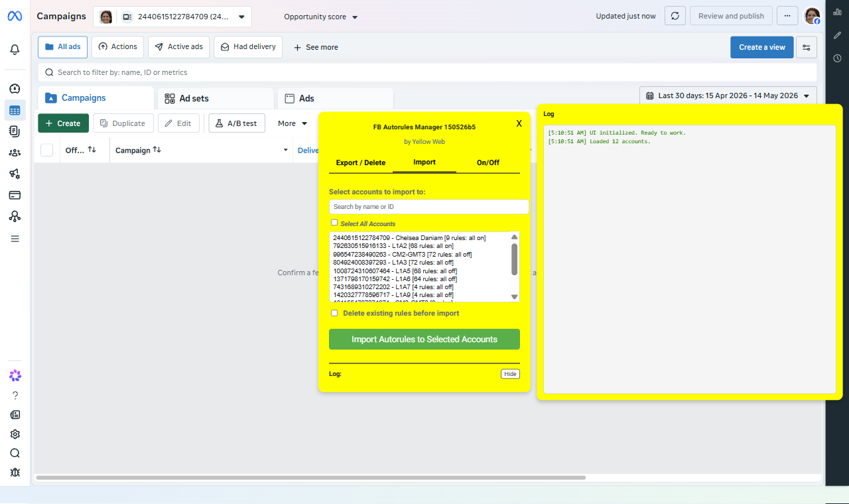Click the bug report icon in sidebar

(x=15, y=473)
